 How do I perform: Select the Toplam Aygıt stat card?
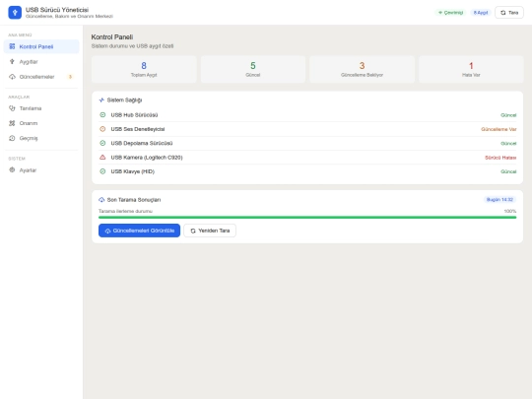tap(144, 69)
